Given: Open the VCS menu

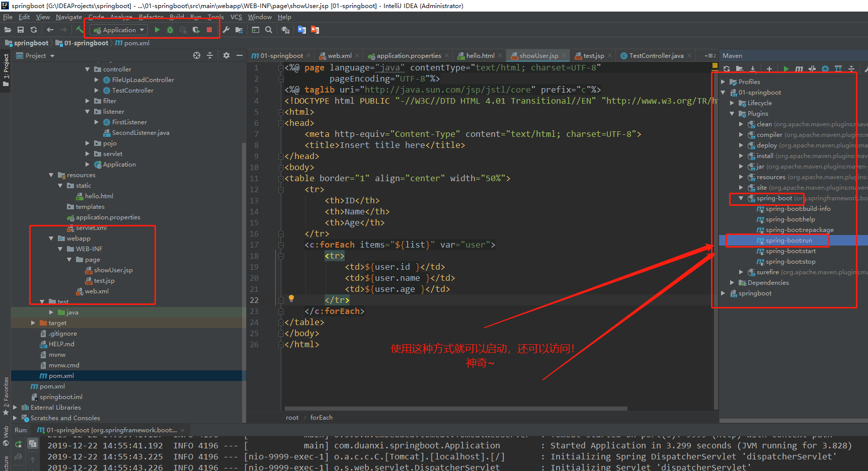Looking at the screenshot, I should pos(236,17).
